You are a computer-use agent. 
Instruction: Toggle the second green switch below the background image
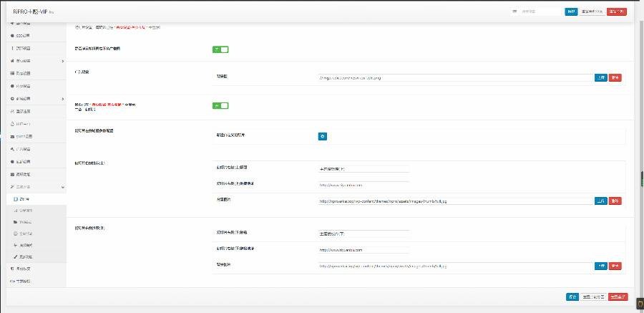point(220,106)
